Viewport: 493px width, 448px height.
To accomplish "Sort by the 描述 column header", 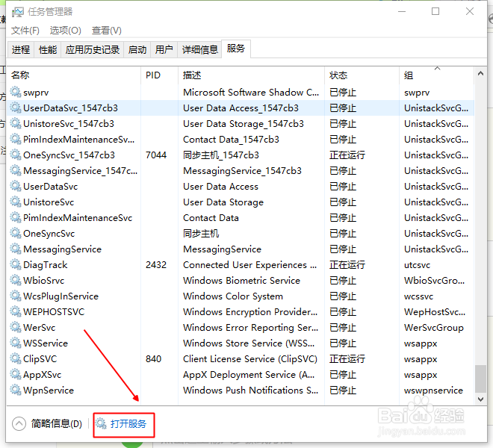I will (x=251, y=75).
